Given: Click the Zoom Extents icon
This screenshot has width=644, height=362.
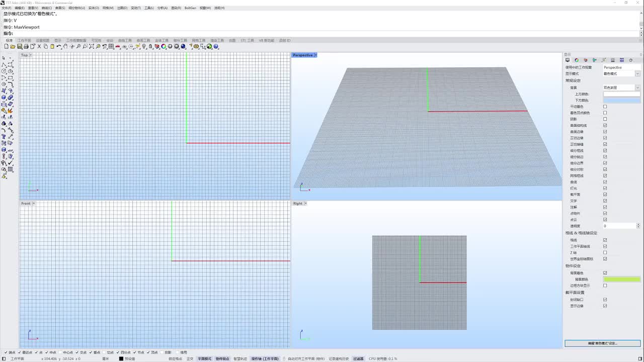Looking at the screenshot, I should pyautogui.click(x=92, y=46).
